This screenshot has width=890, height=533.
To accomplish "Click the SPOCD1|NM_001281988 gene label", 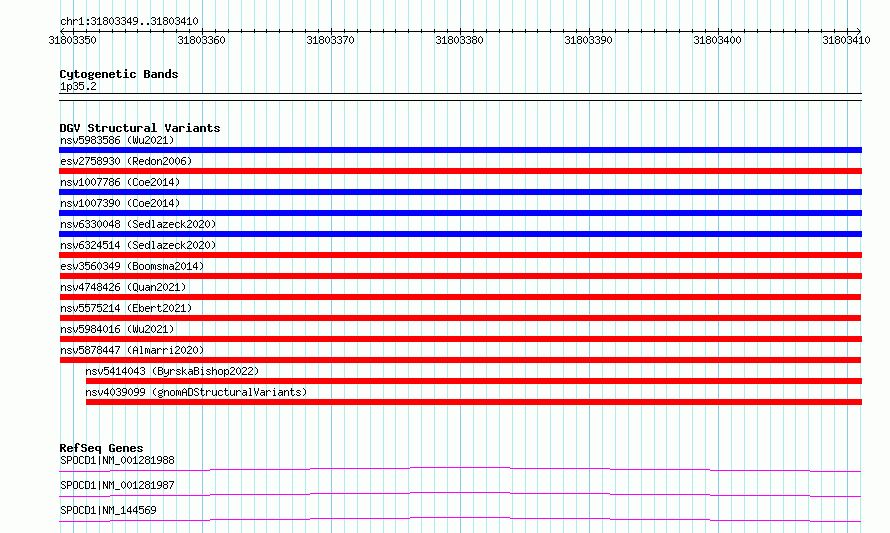I will tap(117, 460).
